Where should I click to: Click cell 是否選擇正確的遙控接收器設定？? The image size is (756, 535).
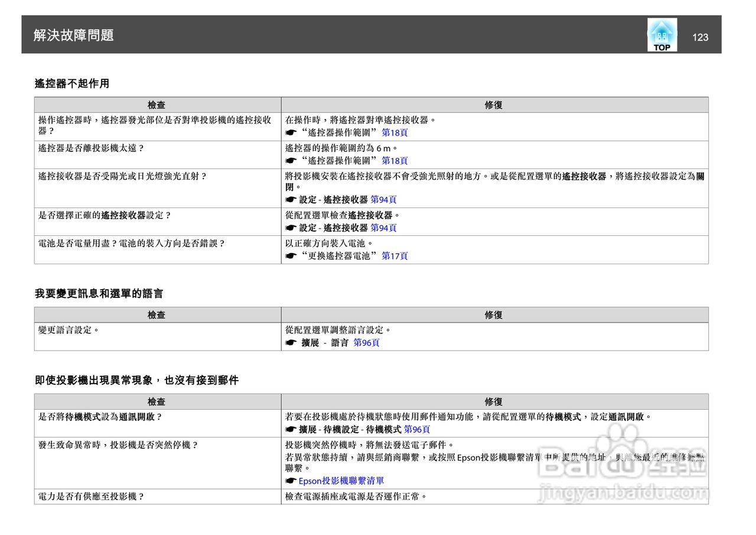158,222
